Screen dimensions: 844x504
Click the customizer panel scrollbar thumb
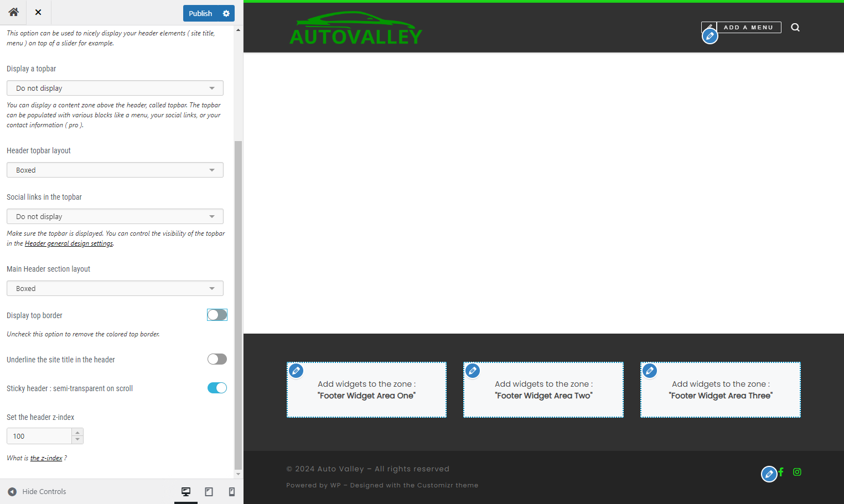click(x=239, y=304)
